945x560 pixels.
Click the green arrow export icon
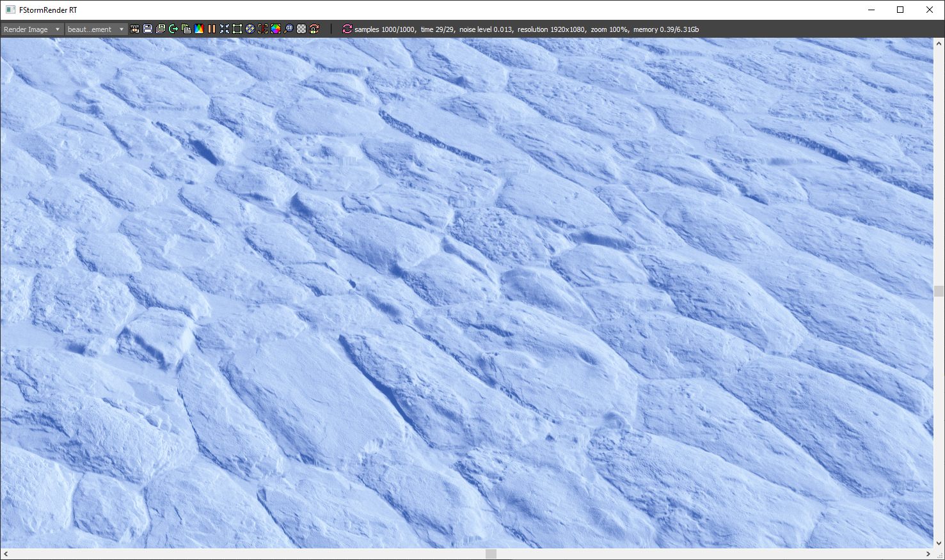pyautogui.click(x=173, y=29)
